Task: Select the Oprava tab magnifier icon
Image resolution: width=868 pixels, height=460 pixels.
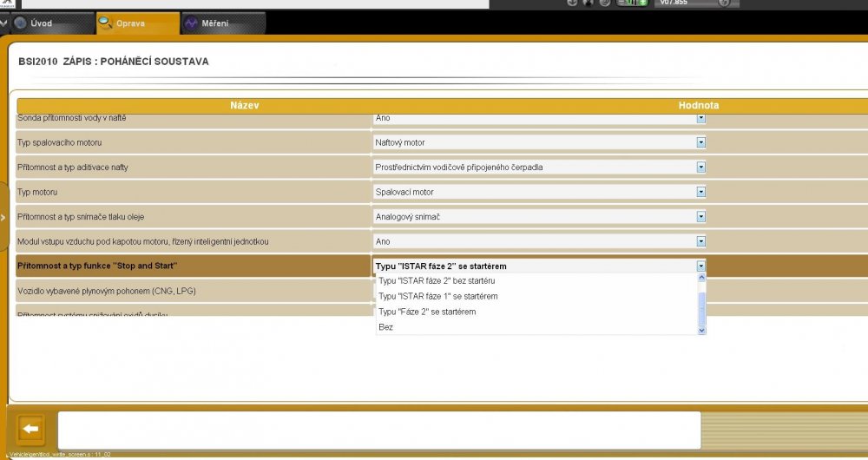Action: 105,23
